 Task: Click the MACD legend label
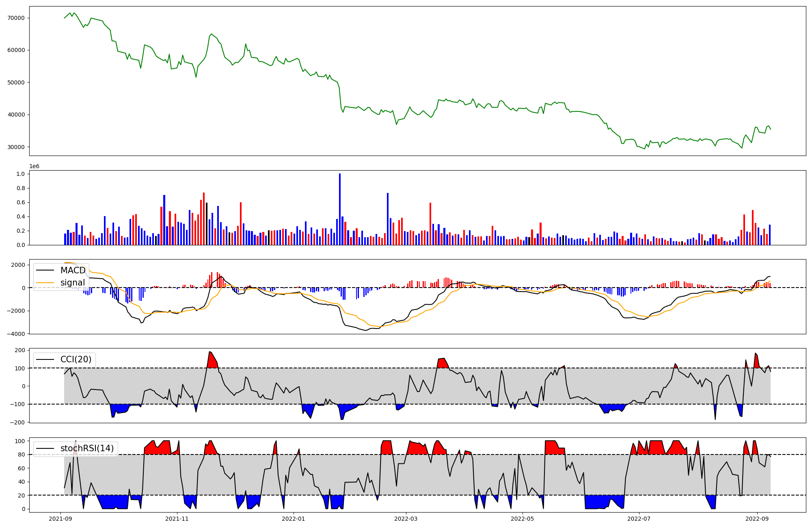coord(73,270)
